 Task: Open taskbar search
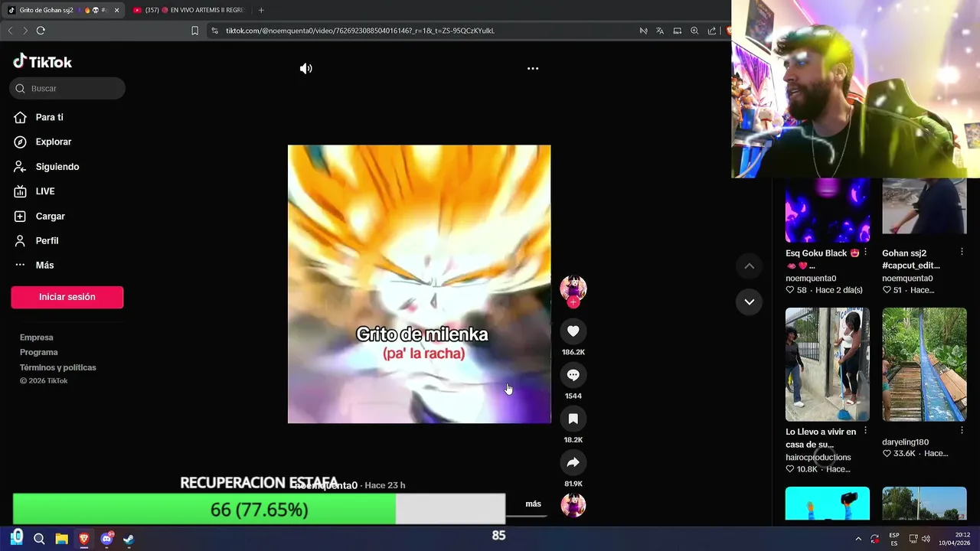[39, 539]
